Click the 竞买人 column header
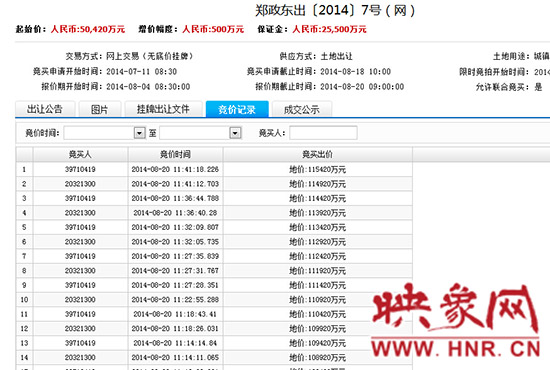This screenshot has width=550, height=370. point(80,154)
